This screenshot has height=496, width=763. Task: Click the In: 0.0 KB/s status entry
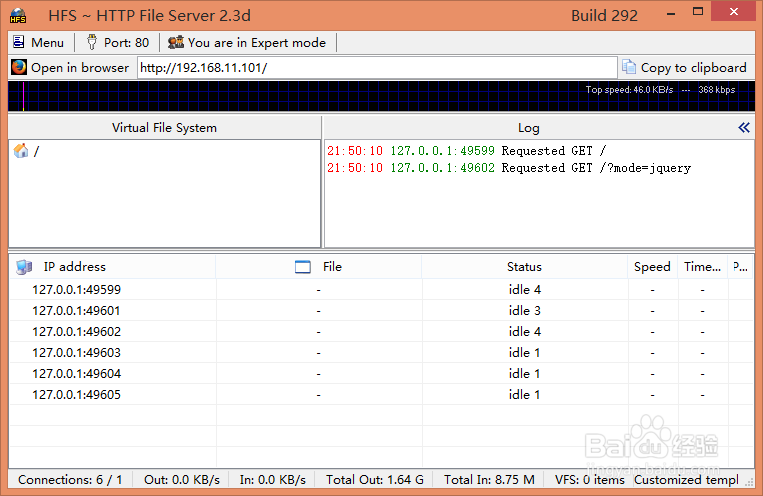tap(272, 480)
